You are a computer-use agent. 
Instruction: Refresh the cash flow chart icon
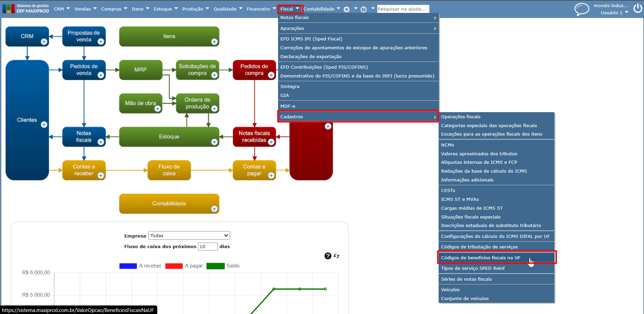pyautogui.click(x=336, y=256)
